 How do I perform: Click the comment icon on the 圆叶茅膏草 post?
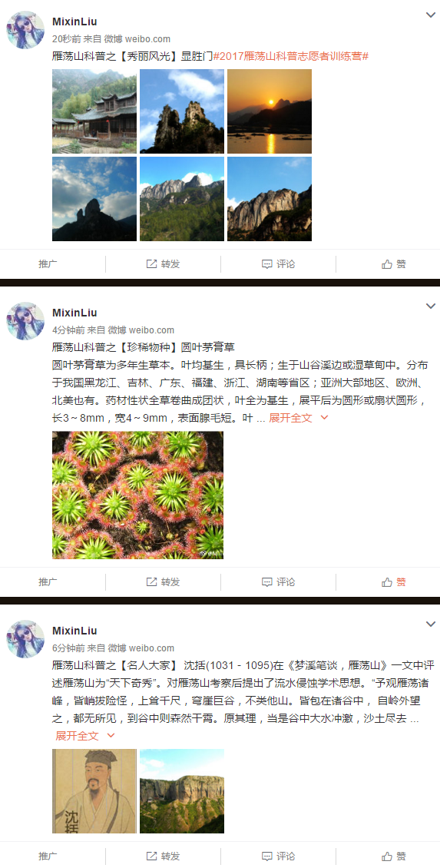(x=266, y=581)
